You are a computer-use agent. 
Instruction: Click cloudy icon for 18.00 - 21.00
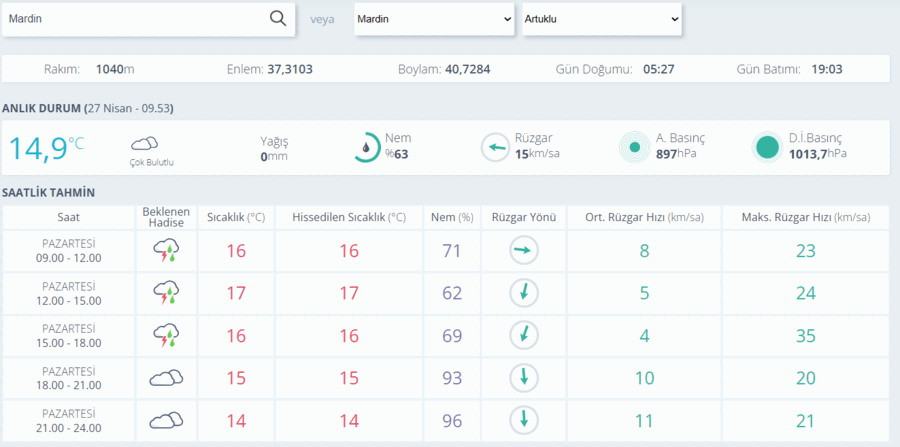click(x=166, y=378)
